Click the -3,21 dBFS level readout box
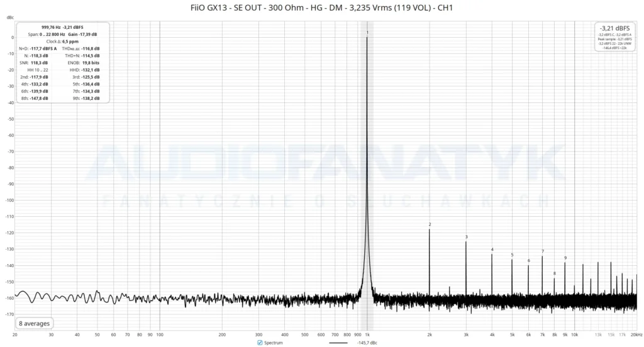The height and width of the screenshot is (347, 644). pos(614,37)
